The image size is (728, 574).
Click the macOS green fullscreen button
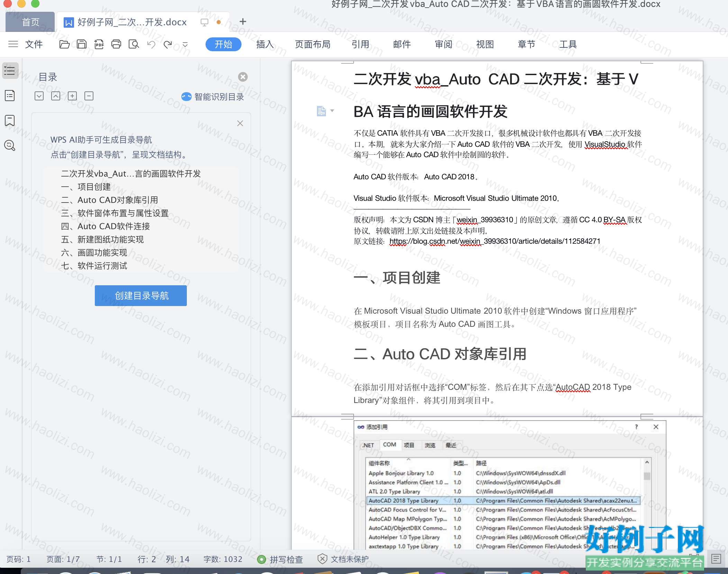click(35, 3)
